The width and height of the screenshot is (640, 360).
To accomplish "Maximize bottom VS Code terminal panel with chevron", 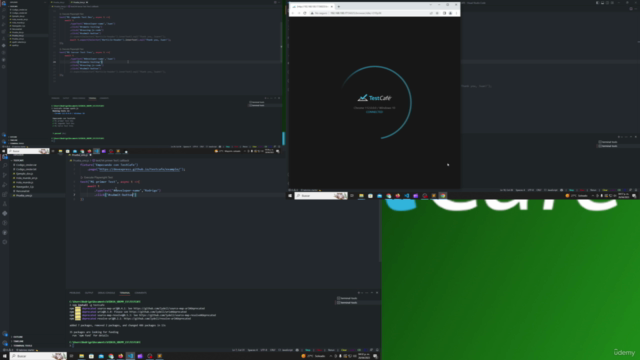I will tap(371, 293).
